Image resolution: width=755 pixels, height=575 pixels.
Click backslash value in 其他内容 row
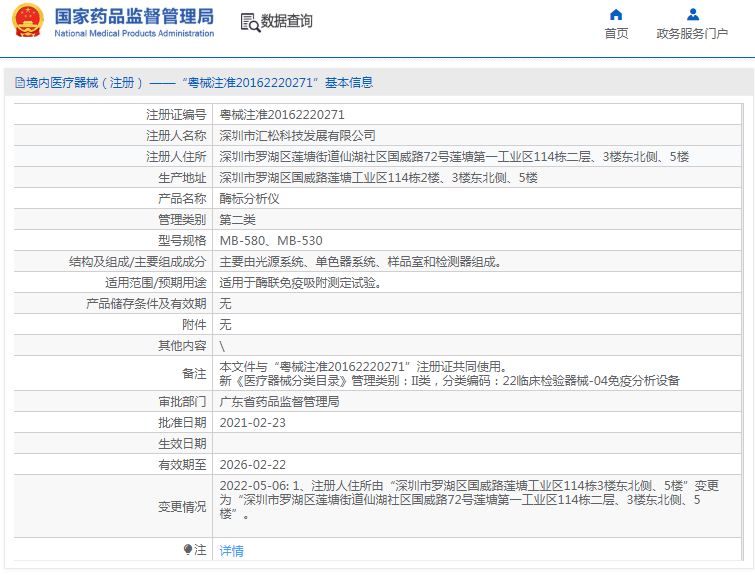(x=222, y=346)
